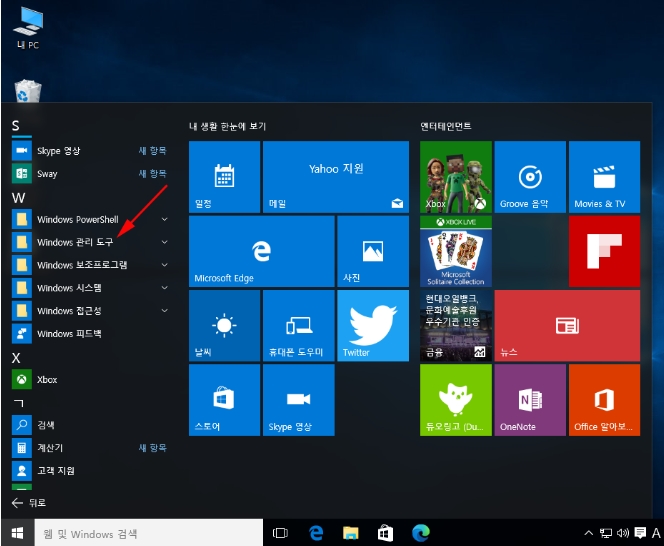Image resolution: width=664 pixels, height=546 pixels.
Task: Open the OneNote tile
Action: pos(530,400)
